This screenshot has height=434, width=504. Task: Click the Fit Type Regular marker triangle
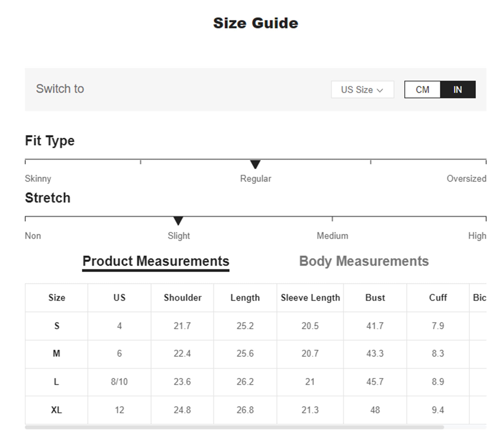[256, 164]
